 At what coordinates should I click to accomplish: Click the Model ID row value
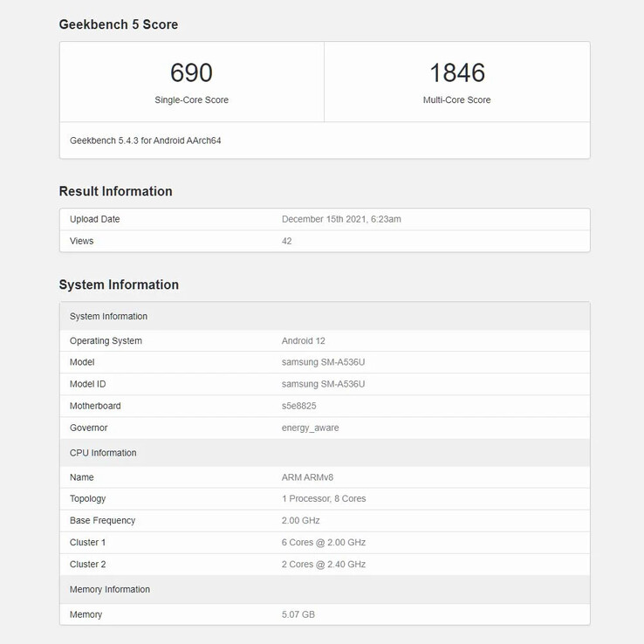tap(323, 384)
